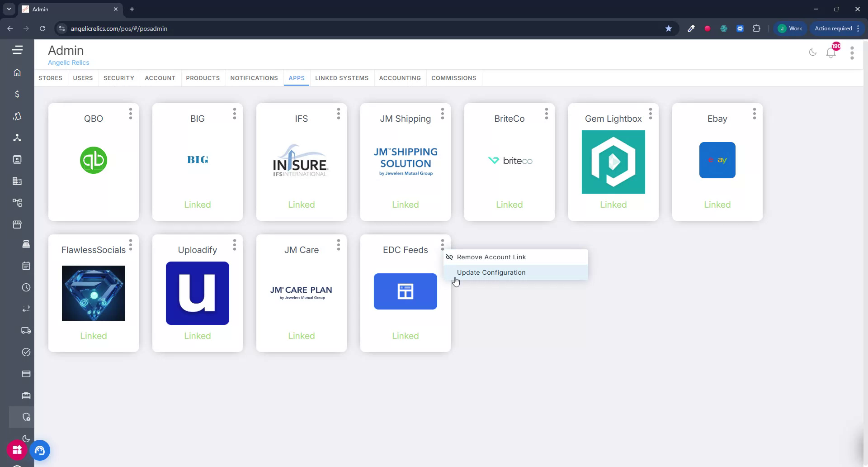Screen dimensions: 868x467
Task: Switch to the SECURITY tab
Action: (x=119, y=78)
